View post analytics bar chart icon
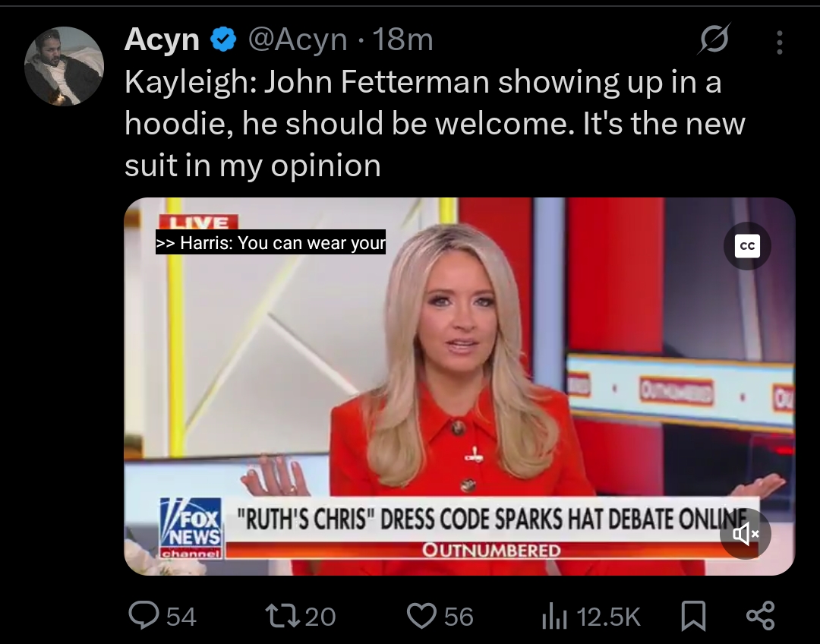 click(555, 616)
